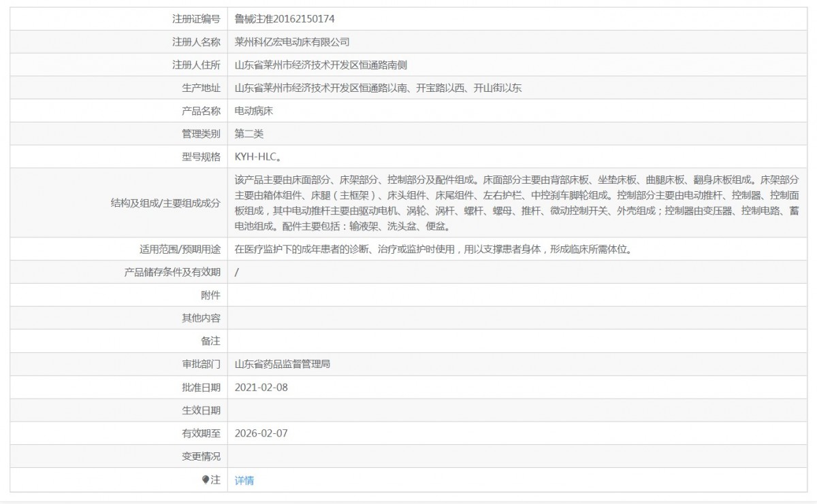
Task: Click the 注册证编号 row label
Action: pos(196,19)
